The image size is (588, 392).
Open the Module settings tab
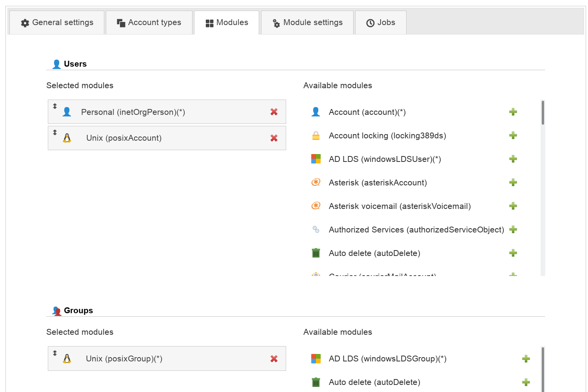coord(307,23)
